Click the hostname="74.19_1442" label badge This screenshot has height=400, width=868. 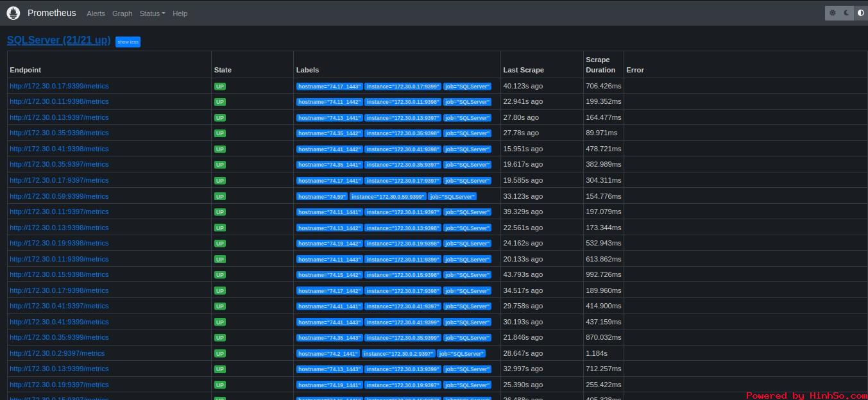click(x=330, y=244)
